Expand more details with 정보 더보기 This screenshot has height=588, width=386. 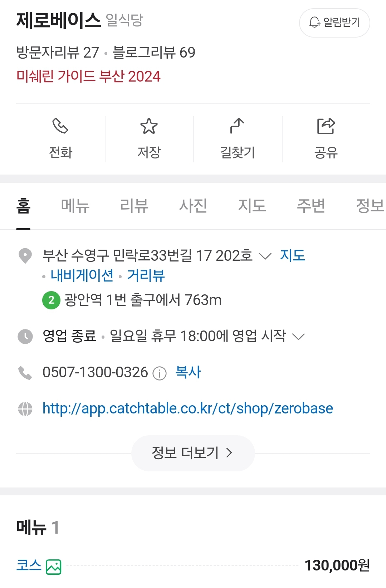[x=193, y=453]
